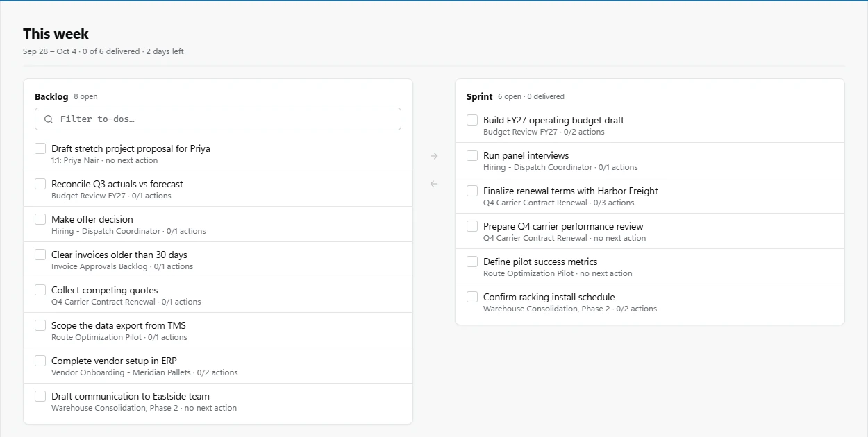Open Complete vendor setup in ERP item
Viewport: 868px width, 437px height.
[x=114, y=361]
